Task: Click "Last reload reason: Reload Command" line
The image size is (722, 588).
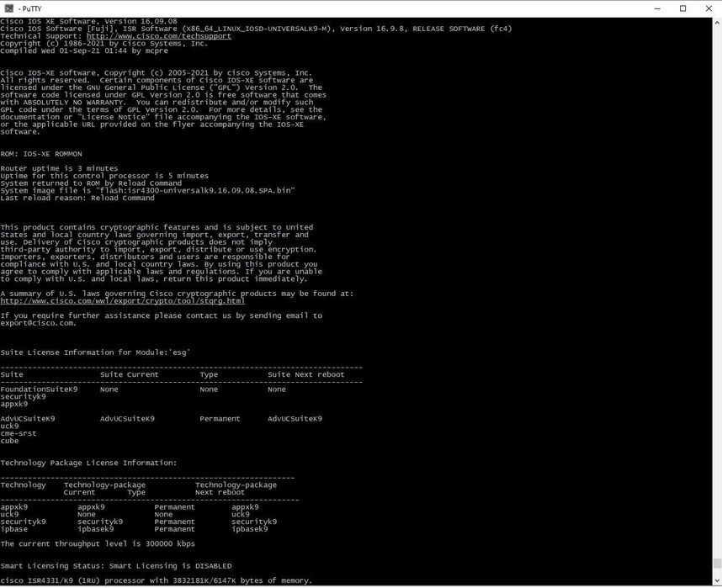Action: click(77, 198)
